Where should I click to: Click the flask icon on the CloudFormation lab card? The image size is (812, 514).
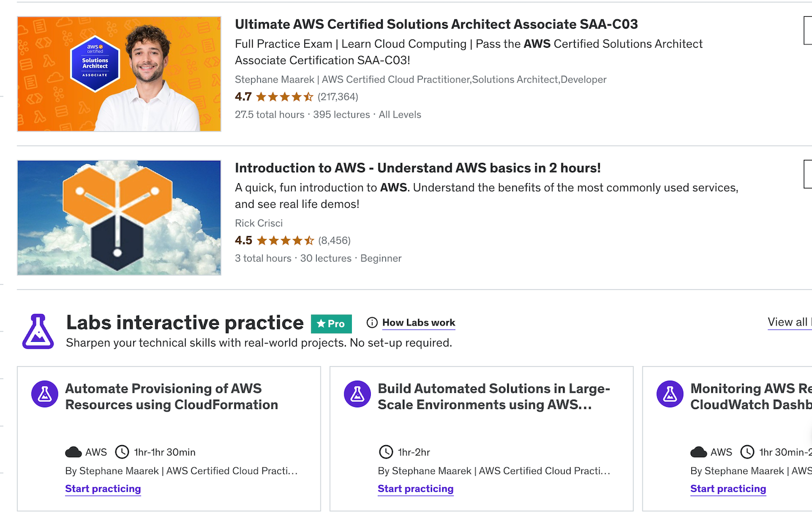coord(44,394)
